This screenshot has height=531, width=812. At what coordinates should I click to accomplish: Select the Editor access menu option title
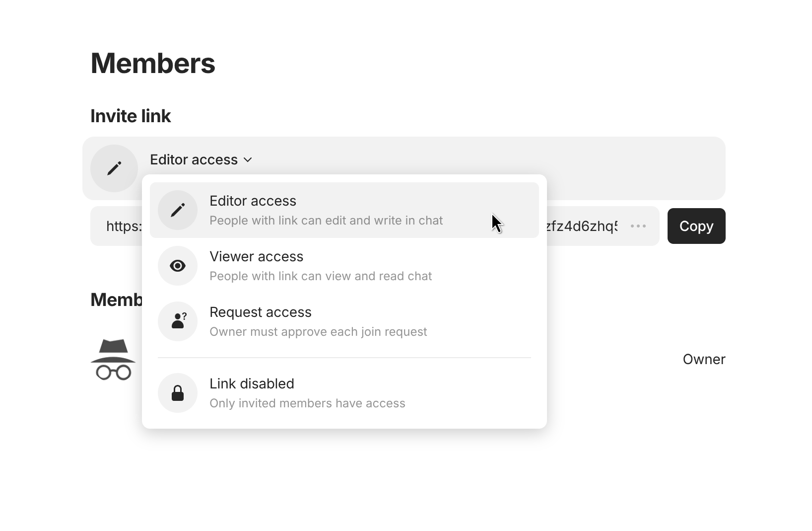[x=253, y=201]
